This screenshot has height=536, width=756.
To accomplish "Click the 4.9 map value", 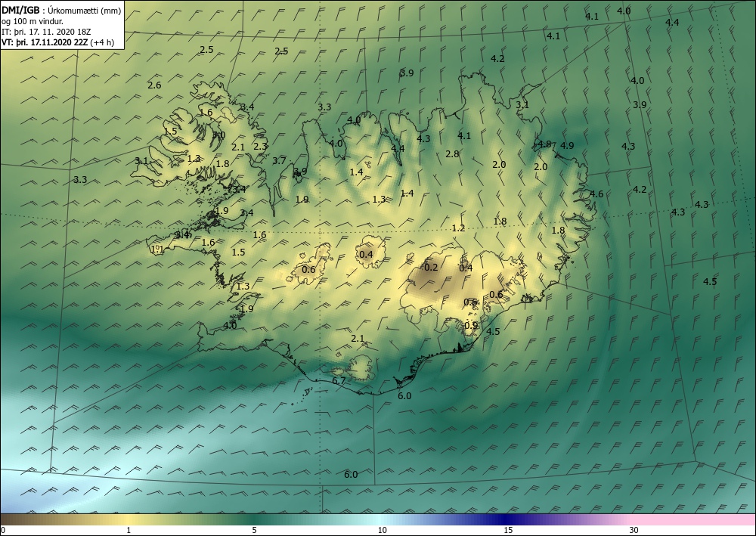I will point(568,146).
